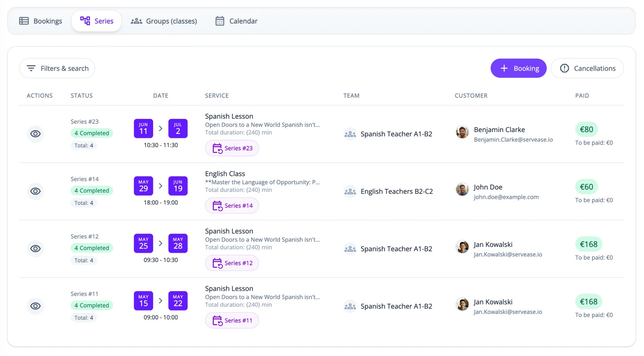Click the DATE column header

point(161,96)
